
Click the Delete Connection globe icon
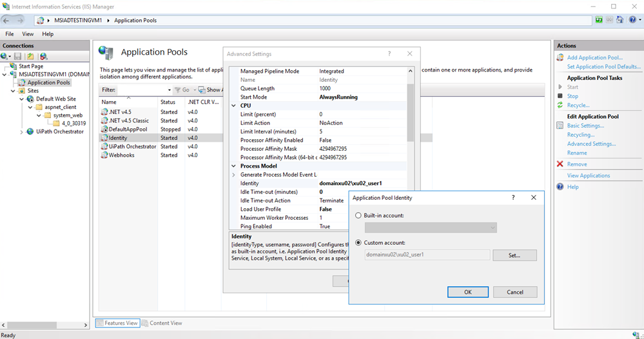point(43,57)
